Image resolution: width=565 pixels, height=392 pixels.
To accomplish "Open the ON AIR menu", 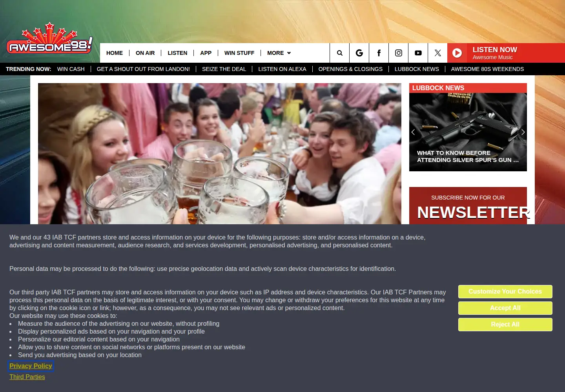I will (145, 53).
